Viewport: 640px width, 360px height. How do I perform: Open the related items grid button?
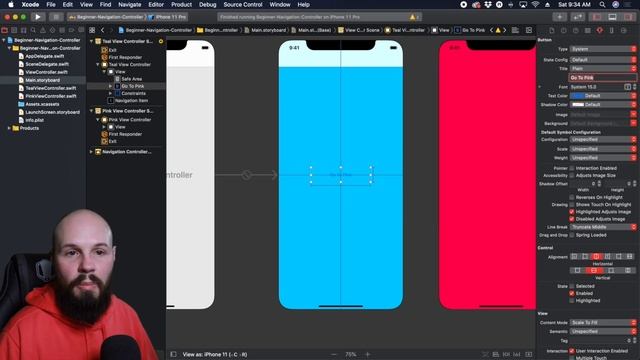(92, 30)
